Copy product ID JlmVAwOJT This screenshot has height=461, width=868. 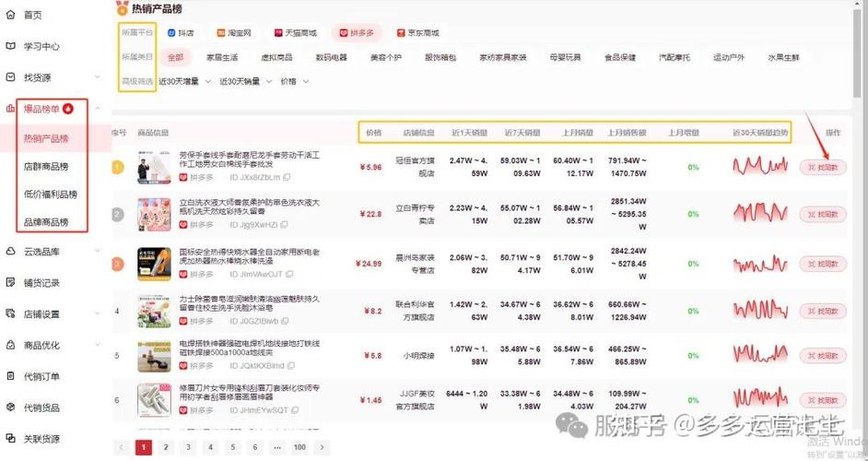point(289,274)
